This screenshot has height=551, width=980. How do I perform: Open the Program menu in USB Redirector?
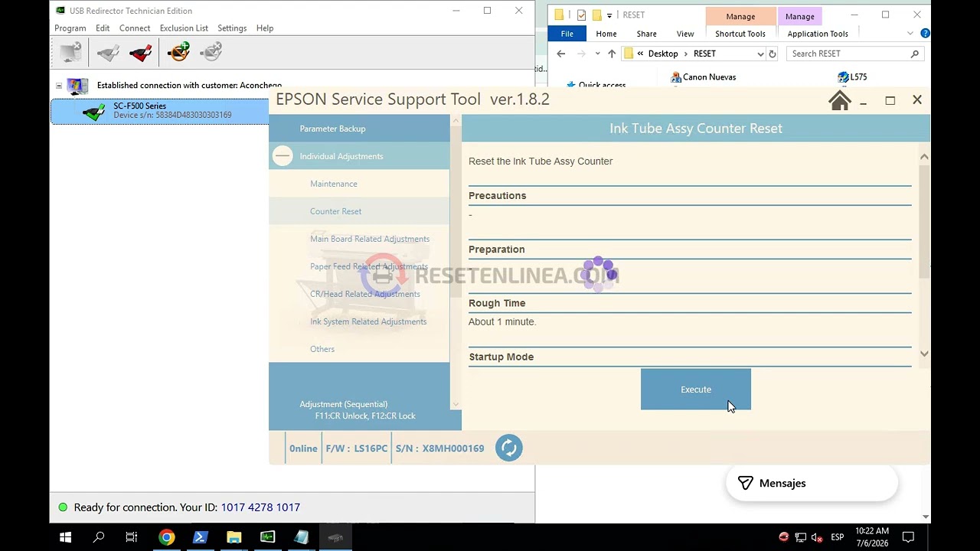pos(70,28)
